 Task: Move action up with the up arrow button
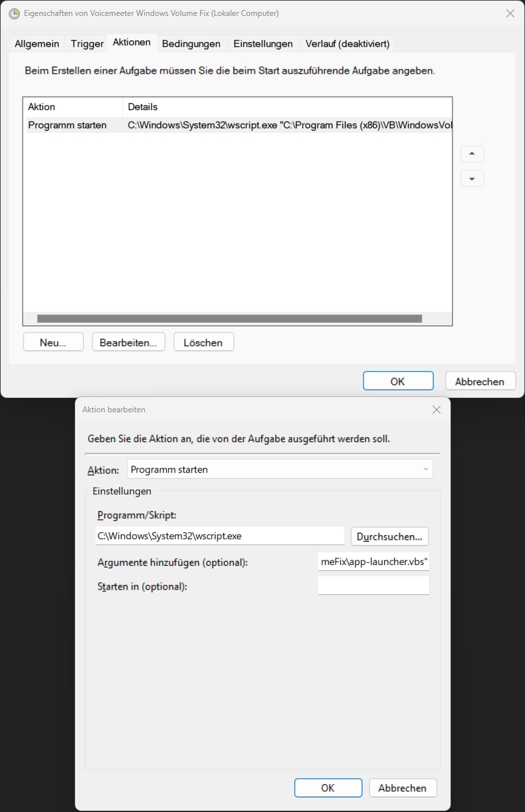(472, 154)
